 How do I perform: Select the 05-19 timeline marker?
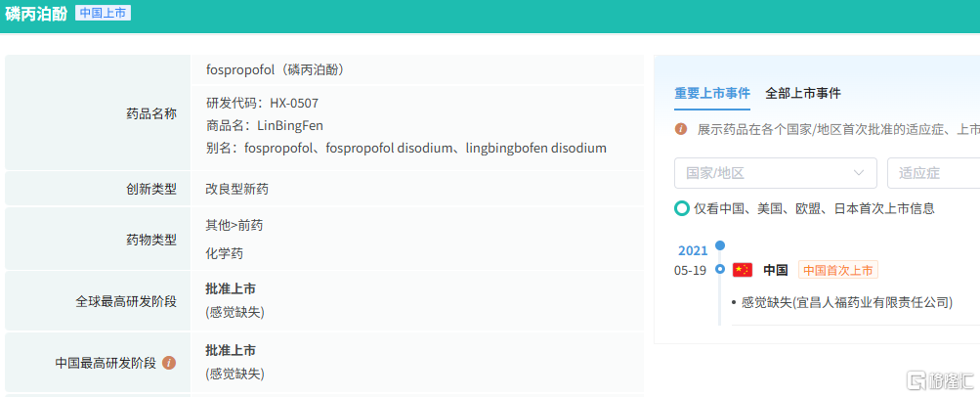click(720, 270)
